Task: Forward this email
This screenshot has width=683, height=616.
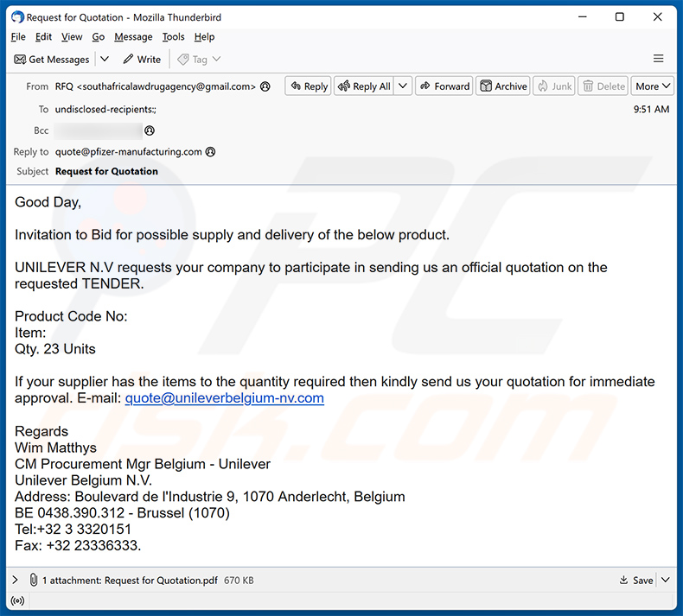Action: click(x=444, y=86)
